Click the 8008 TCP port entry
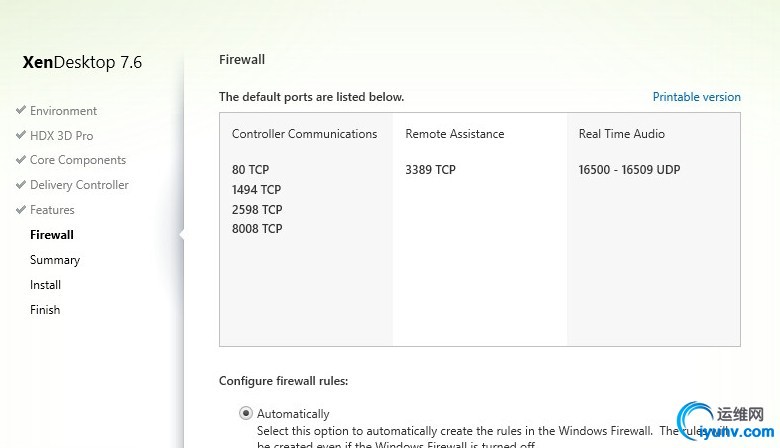Viewport: 780px width, 448px height. tap(257, 229)
